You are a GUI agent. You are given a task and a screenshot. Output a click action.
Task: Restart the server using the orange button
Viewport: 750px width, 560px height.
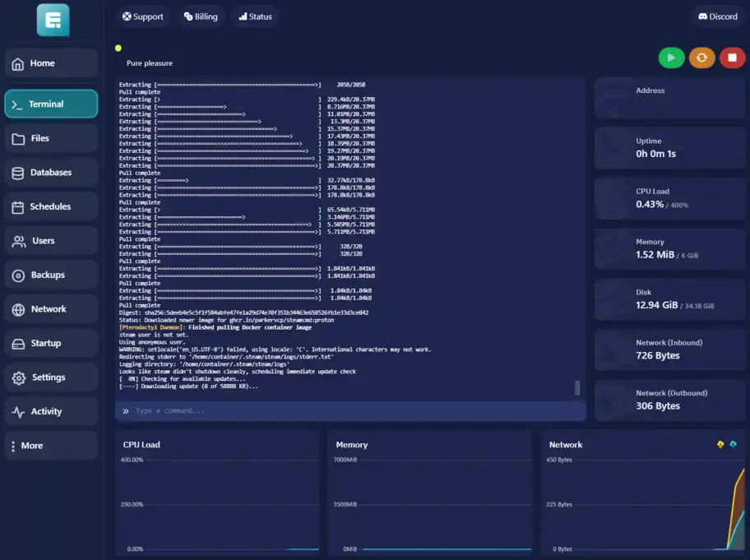tap(701, 58)
